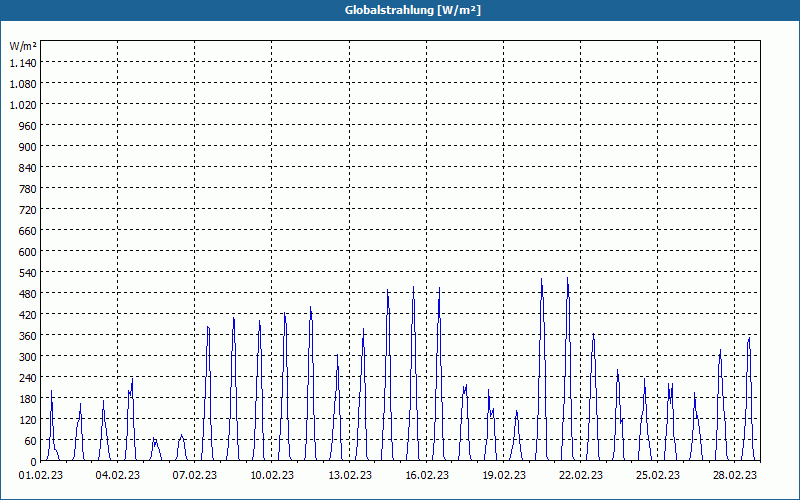
Task: Click the 120 y-axis label
Action: [28, 420]
